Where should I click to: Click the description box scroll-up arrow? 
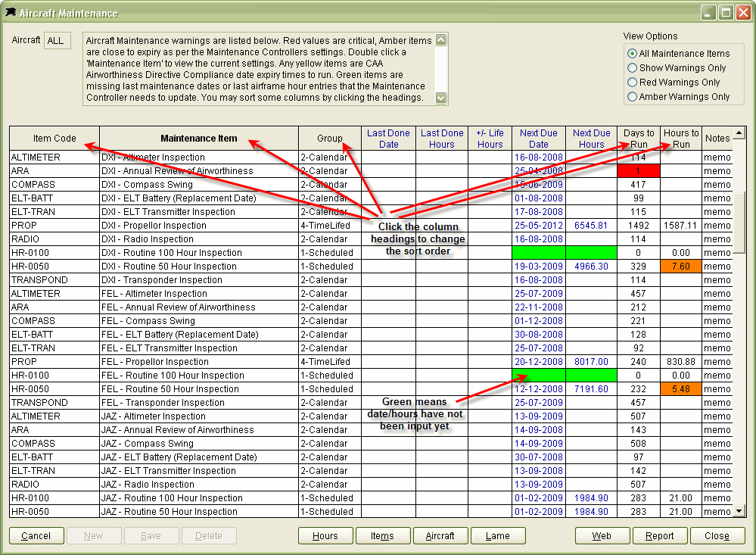tap(440, 40)
